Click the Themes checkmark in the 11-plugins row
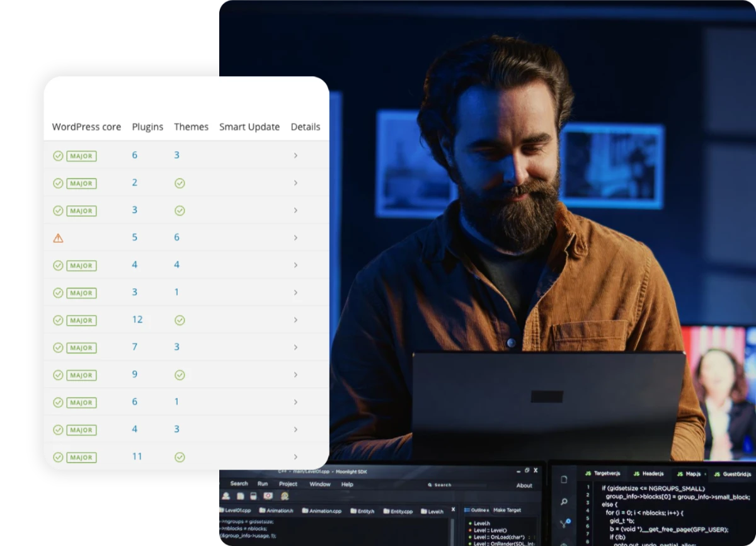Viewport: 756px width, 546px height. 180,457
